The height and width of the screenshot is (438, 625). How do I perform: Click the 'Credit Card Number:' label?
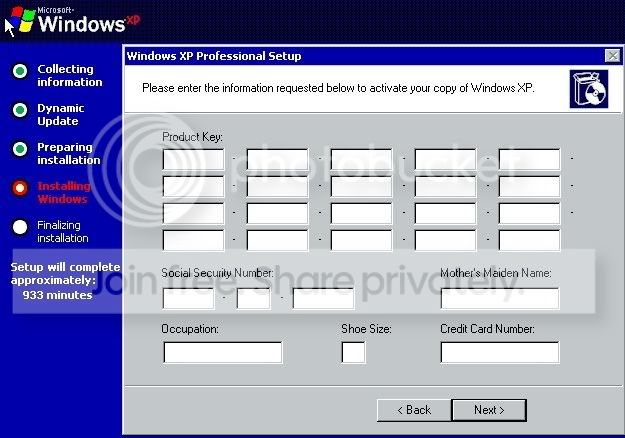point(487,329)
